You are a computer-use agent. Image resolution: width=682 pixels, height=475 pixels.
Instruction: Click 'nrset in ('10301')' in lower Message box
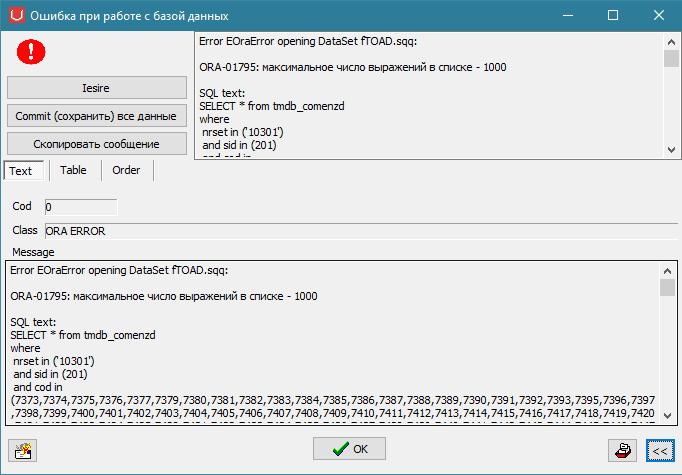pos(53,361)
